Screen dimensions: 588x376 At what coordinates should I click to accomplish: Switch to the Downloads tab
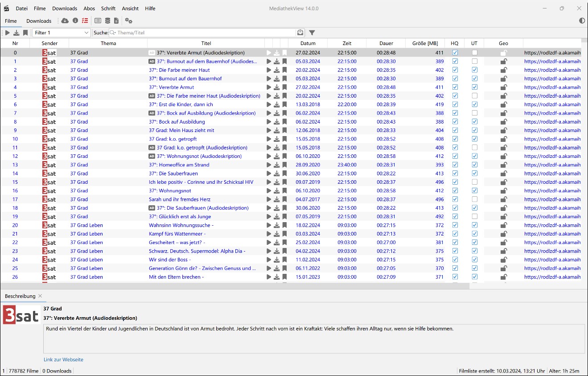click(x=39, y=21)
